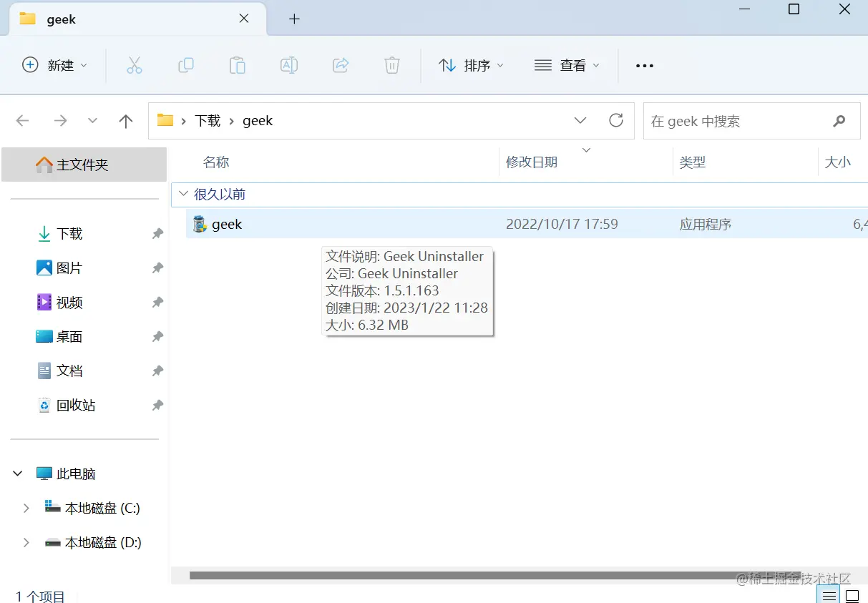This screenshot has width=868, height=603.
Task: Unpin 下载 using its pin icon
Action: 157,234
